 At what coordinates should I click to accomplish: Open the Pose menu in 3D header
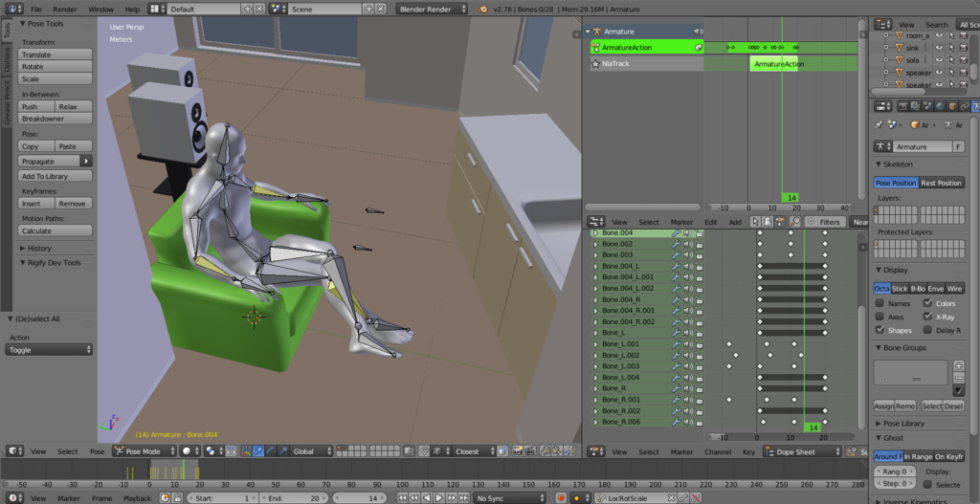97,450
